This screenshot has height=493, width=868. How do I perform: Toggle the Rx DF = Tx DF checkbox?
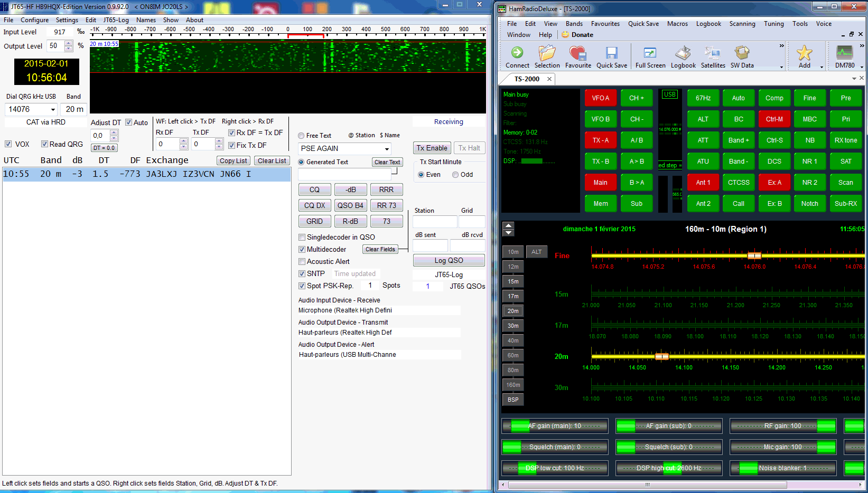231,132
